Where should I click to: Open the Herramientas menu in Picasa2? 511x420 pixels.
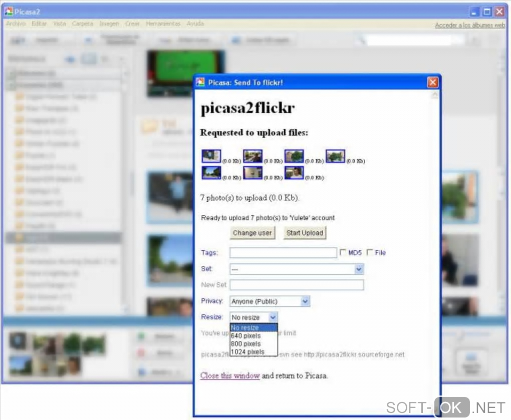tap(163, 24)
